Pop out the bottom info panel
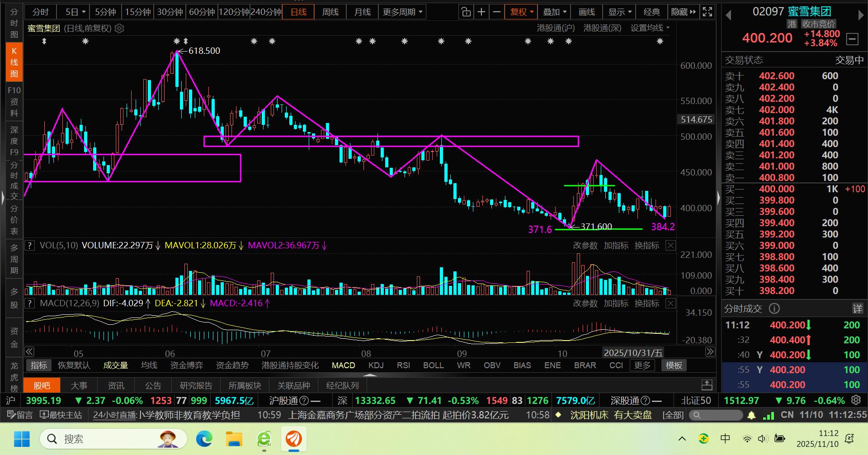 click(x=707, y=385)
